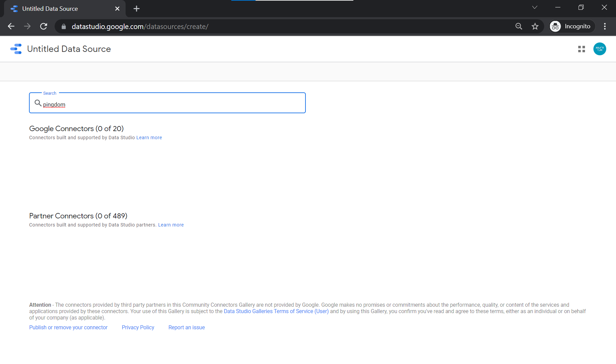Click Learn more under Google Connectors

pyautogui.click(x=149, y=138)
